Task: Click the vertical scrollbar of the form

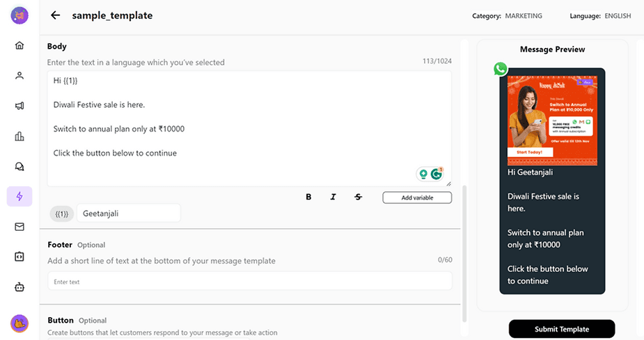Action: tap(464, 254)
